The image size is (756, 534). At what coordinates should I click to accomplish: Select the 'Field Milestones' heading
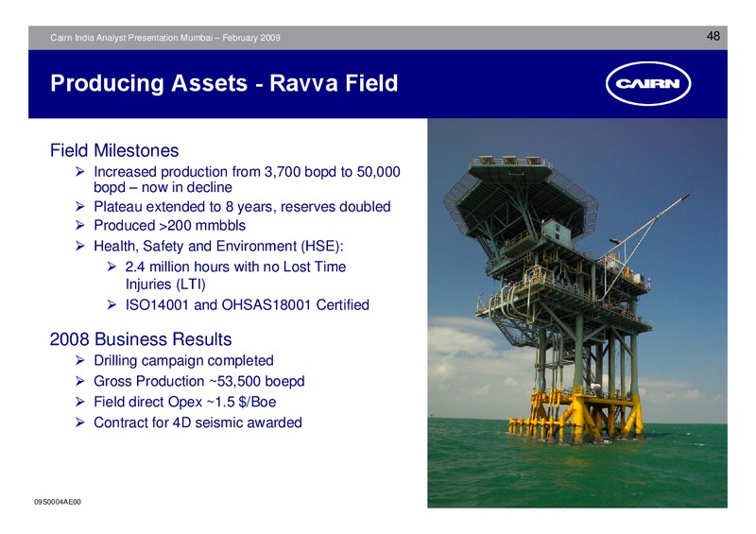tap(114, 150)
